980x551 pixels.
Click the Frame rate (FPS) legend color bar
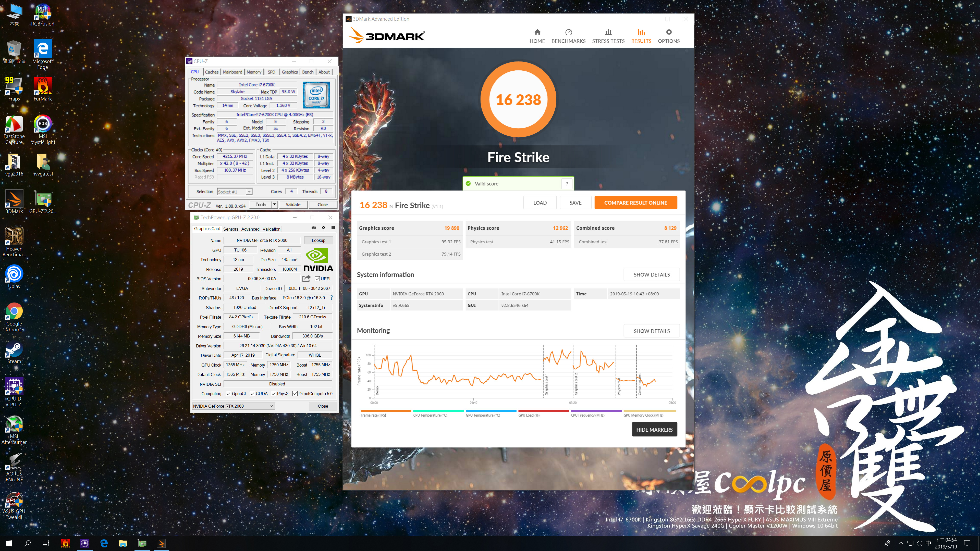point(385,411)
